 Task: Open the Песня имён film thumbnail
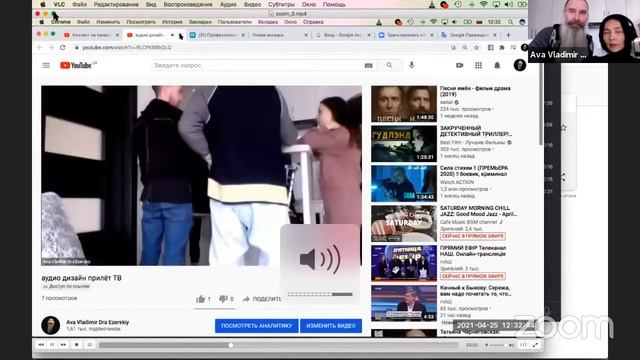[x=404, y=104]
